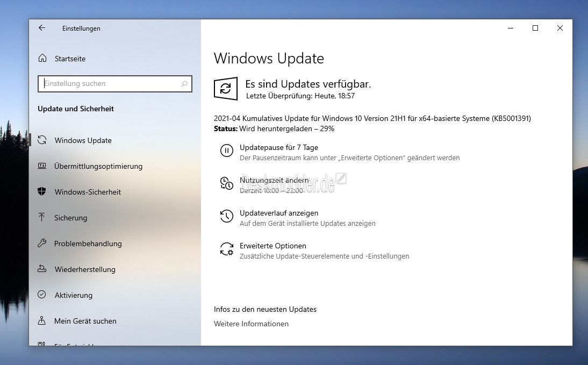Click the Mein Gerät suchen person icon
The image size is (588, 365).
click(x=41, y=321)
